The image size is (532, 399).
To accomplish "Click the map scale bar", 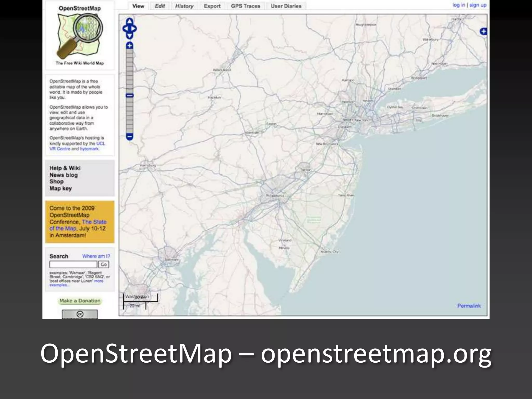I will [140, 301].
